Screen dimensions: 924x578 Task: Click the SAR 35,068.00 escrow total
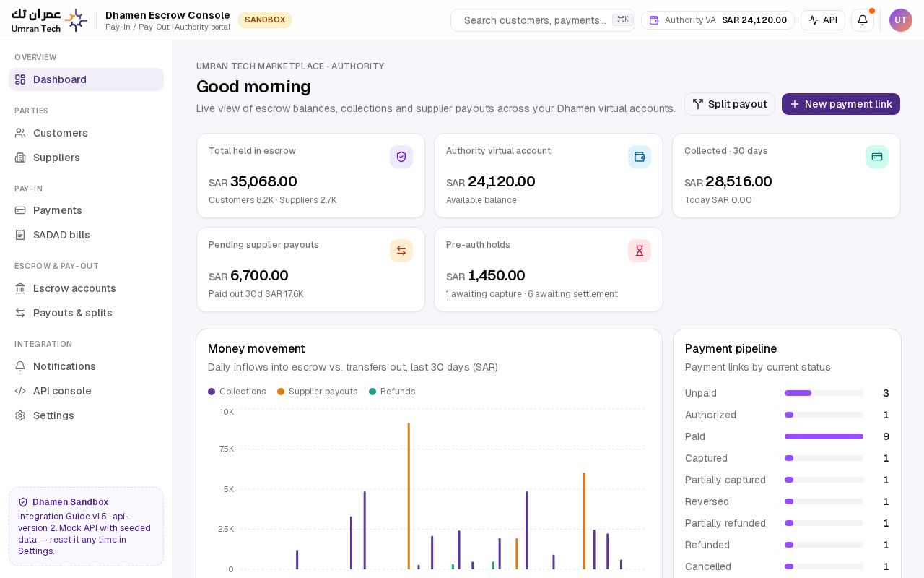click(253, 181)
